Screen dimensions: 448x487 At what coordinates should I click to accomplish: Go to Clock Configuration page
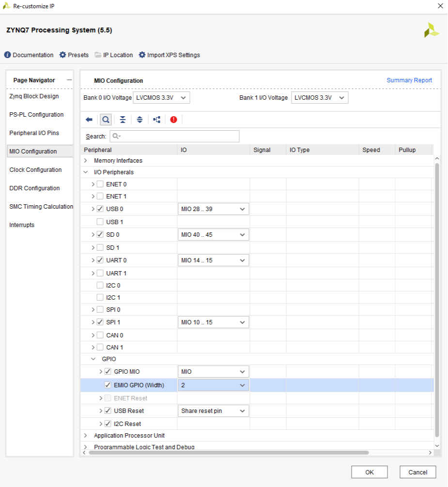pyautogui.click(x=35, y=170)
